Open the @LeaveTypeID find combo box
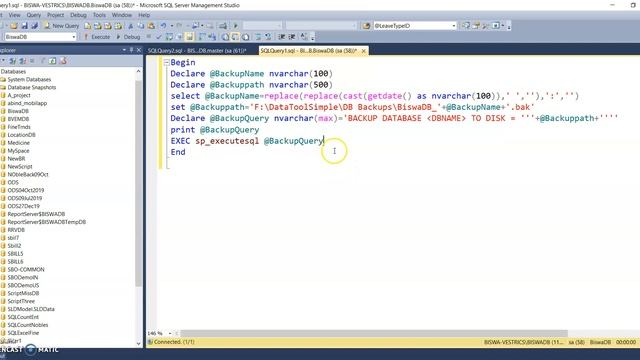 [x=414, y=26]
